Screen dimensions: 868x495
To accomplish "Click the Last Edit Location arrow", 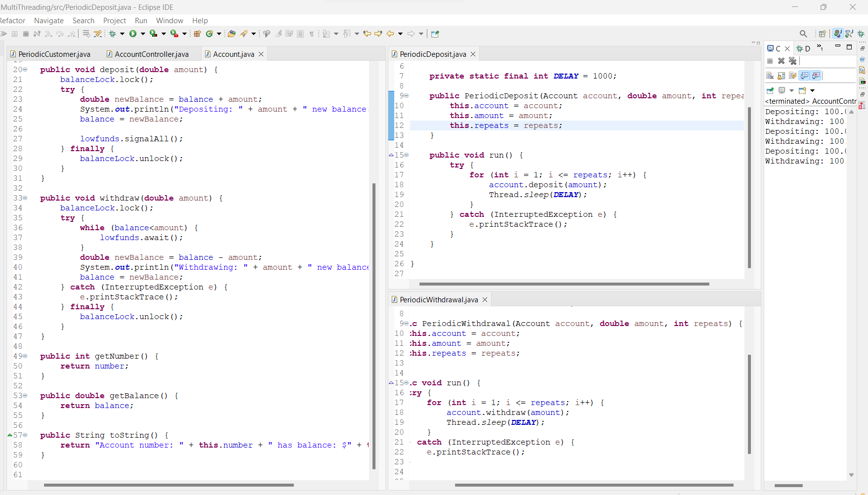I will (367, 34).
